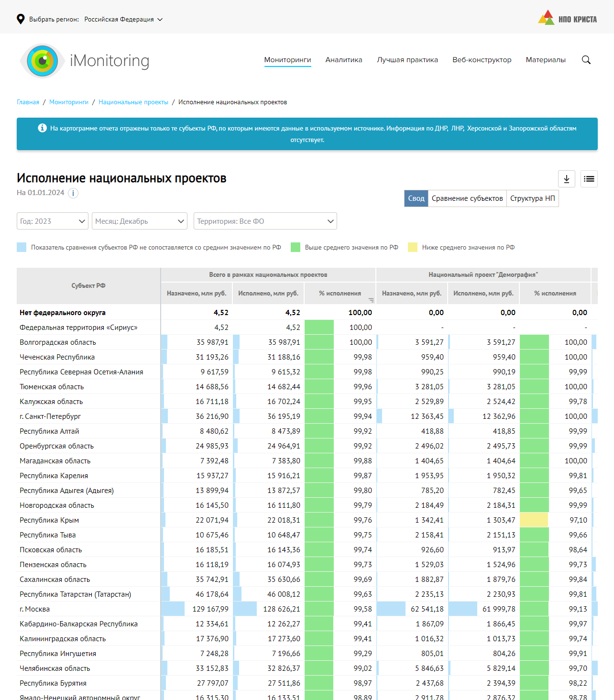Screen dimensions: 614x700
Task: Click the search magnifier icon
Action: 586,60
